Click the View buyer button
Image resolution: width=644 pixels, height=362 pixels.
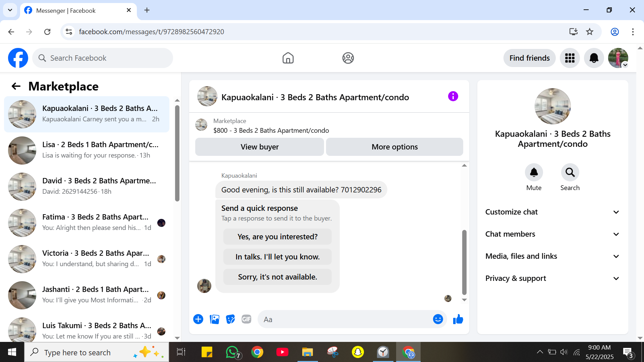(260, 147)
